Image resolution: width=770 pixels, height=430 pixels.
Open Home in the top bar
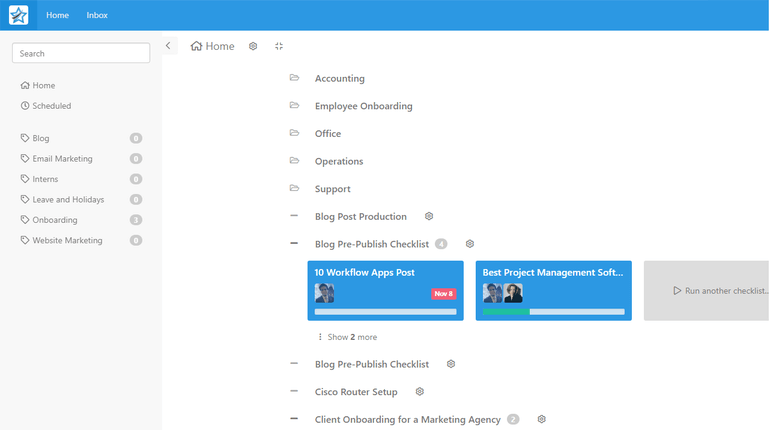(x=57, y=15)
